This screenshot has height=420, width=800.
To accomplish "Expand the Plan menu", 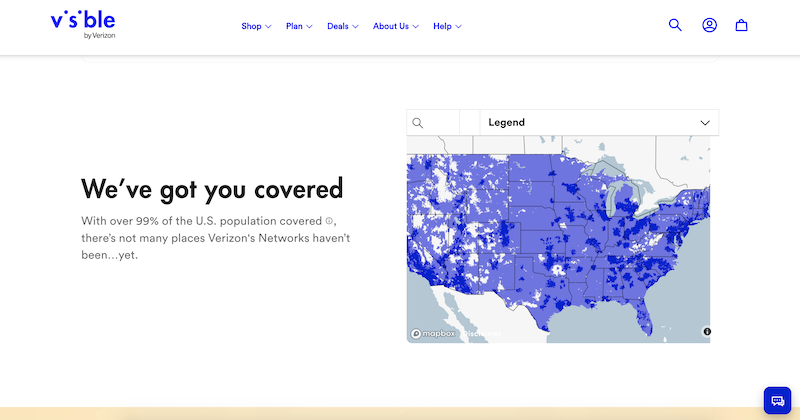I will click(x=299, y=26).
